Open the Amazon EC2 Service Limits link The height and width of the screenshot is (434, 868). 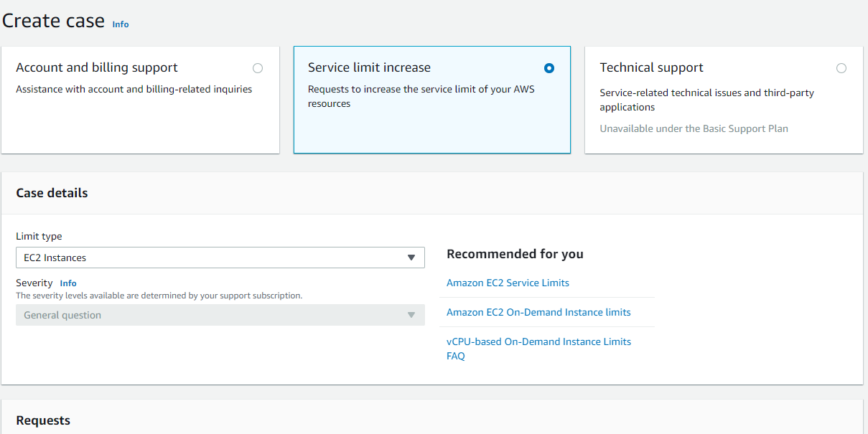(x=508, y=283)
